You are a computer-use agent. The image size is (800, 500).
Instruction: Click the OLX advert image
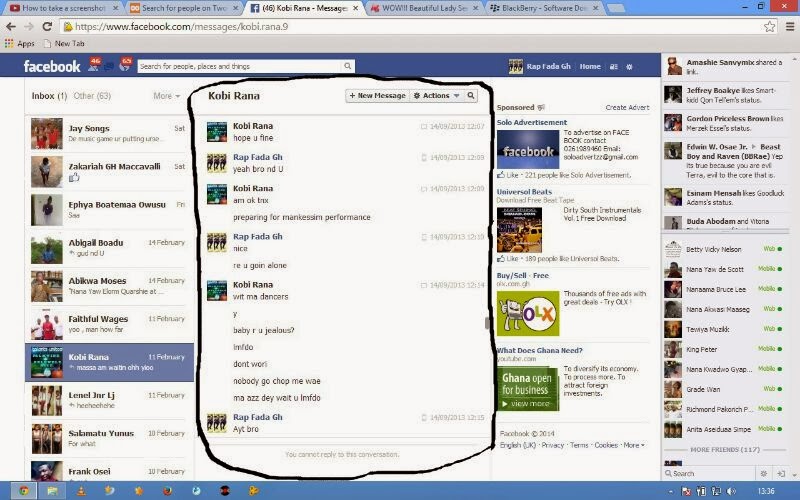528,313
